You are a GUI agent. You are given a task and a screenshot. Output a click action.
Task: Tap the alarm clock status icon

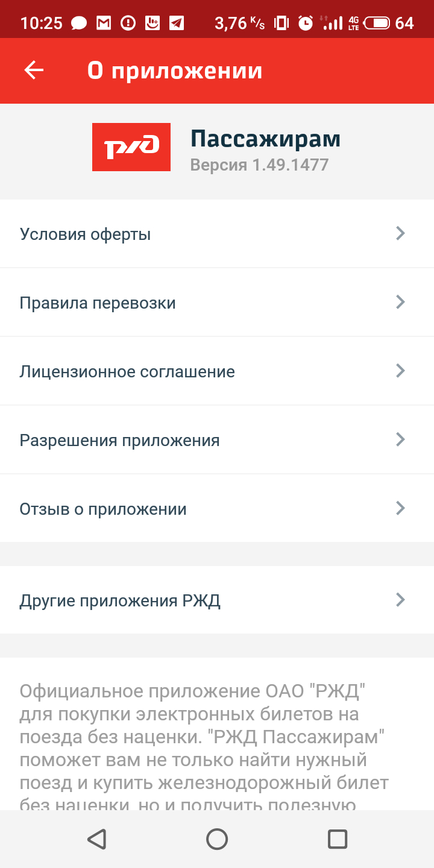(x=306, y=23)
